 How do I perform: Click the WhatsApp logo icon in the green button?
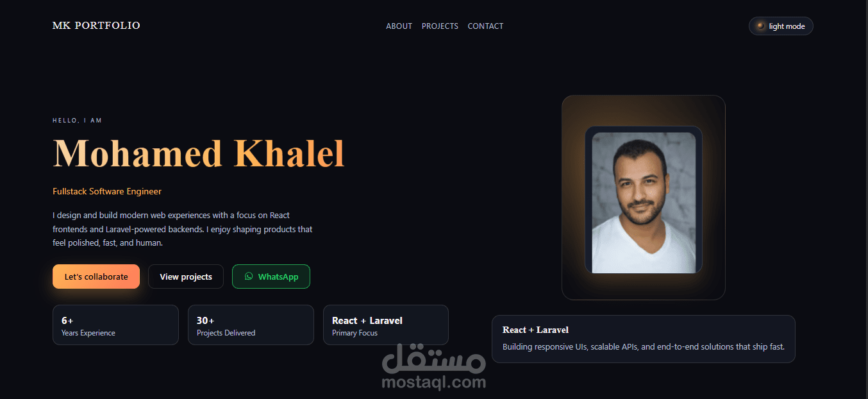pyautogui.click(x=249, y=276)
